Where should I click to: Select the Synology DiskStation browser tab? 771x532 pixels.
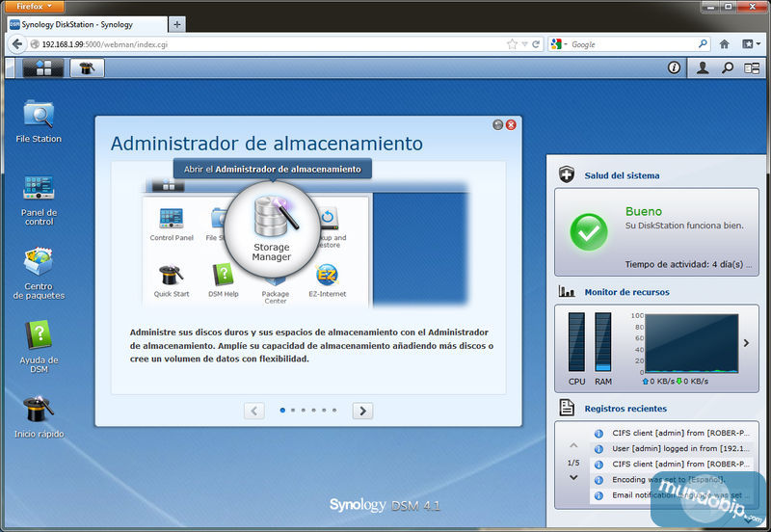pyautogui.click(x=88, y=25)
